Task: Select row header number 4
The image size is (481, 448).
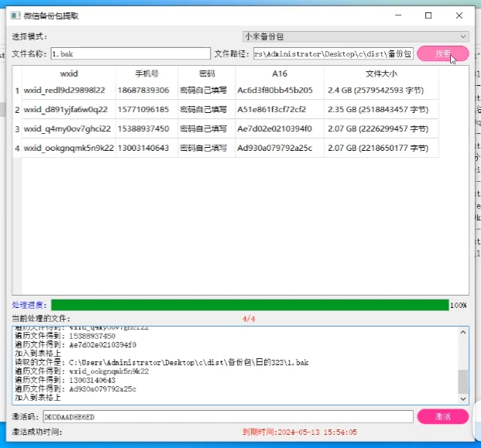Action: click(x=17, y=149)
